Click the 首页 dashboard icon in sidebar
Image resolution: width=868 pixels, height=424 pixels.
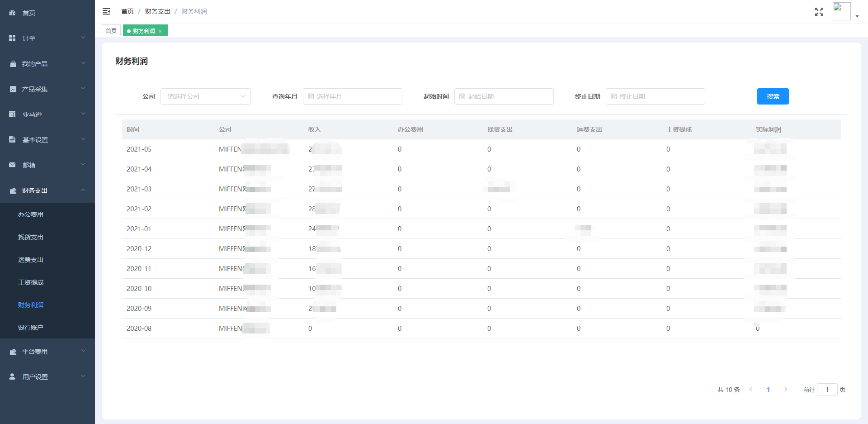tap(12, 13)
